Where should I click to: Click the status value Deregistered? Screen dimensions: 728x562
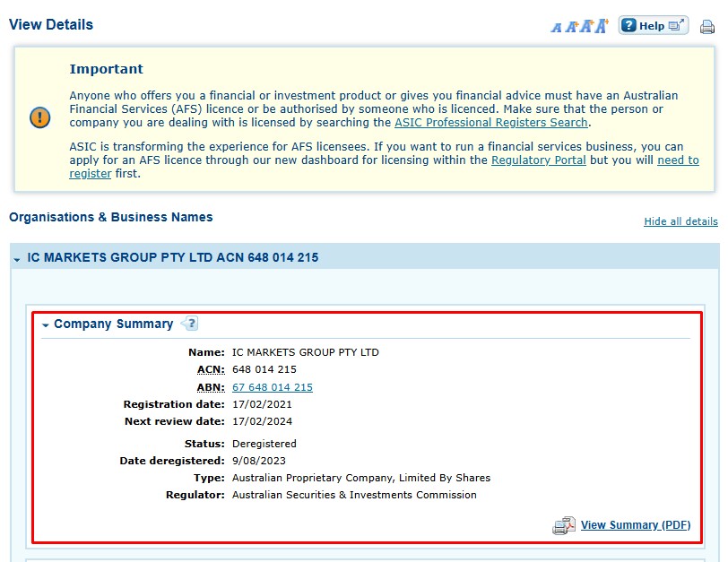click(264, 444)
